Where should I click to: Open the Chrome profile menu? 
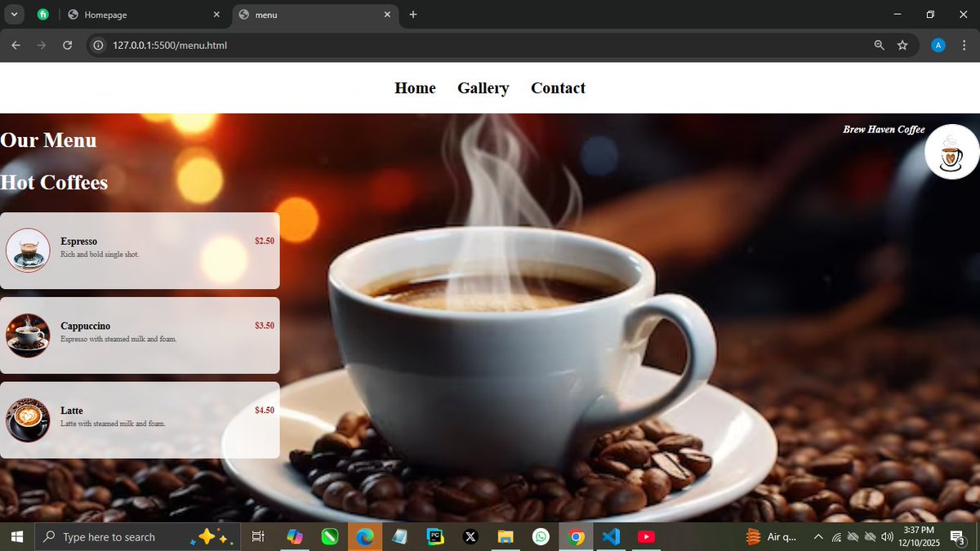[937, 45]
